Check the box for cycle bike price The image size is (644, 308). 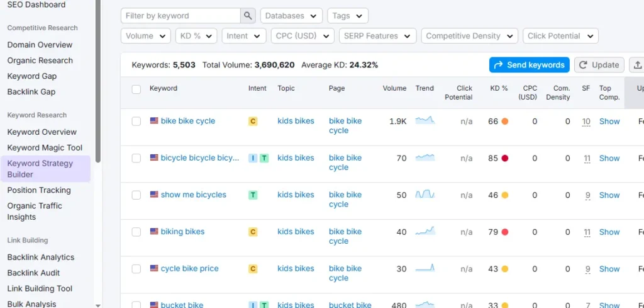point(136,269)
